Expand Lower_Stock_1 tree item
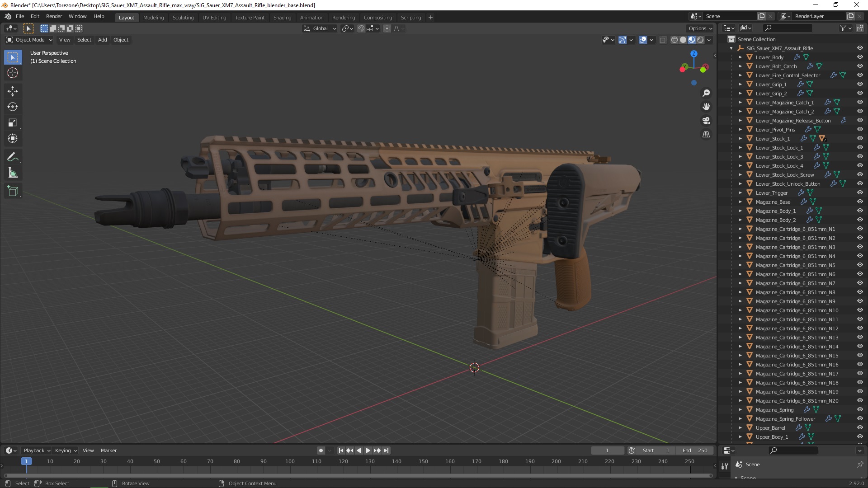 click(x=741, y=139)
